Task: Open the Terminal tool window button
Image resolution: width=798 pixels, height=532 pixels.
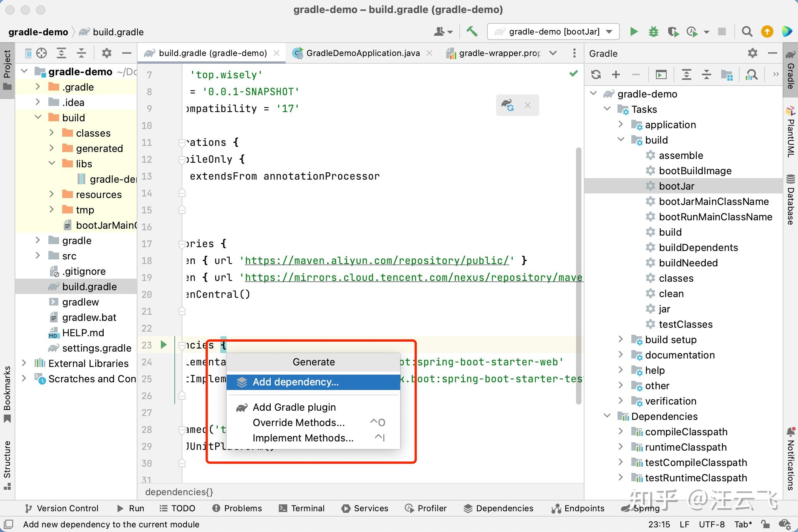Action: (302, 508)
